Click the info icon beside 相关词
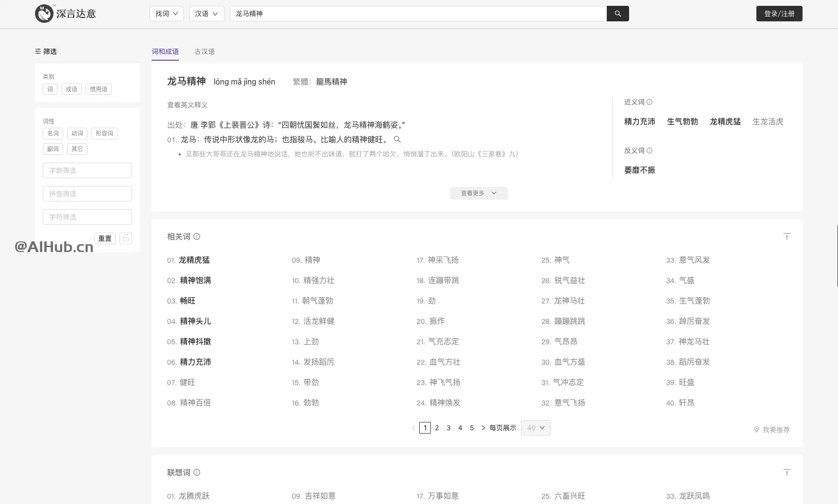This screenshot has width=838, height=504. pos(197,236)
